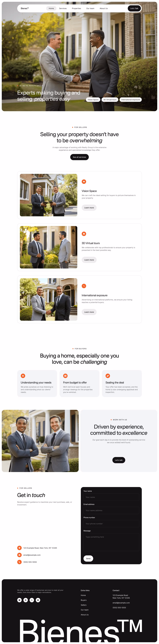Click the Vision Space orange icon
The width and height of the screenshot is (159, 644).
(x=84, y=181)
